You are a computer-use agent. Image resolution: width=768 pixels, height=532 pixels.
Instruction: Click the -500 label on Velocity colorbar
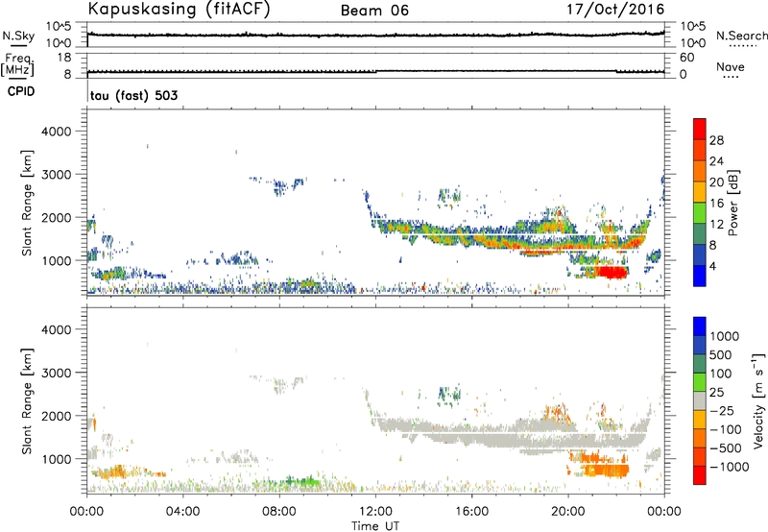coord(726,448)
